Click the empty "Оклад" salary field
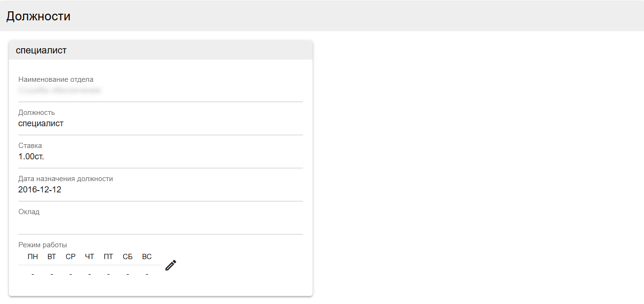Viewport: 644px width, 304px height. 161,224
